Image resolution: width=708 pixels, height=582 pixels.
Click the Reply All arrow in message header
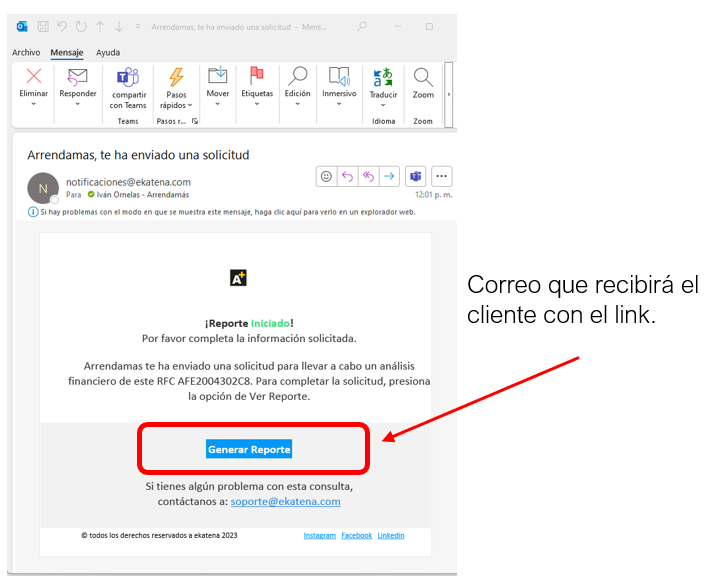(368, 176)
